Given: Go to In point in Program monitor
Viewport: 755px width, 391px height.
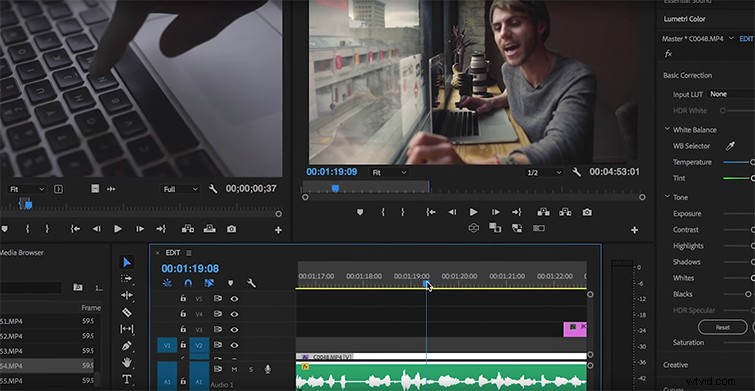Looking at the screenshot, I should pyautogui.click(x=431, y=212).
